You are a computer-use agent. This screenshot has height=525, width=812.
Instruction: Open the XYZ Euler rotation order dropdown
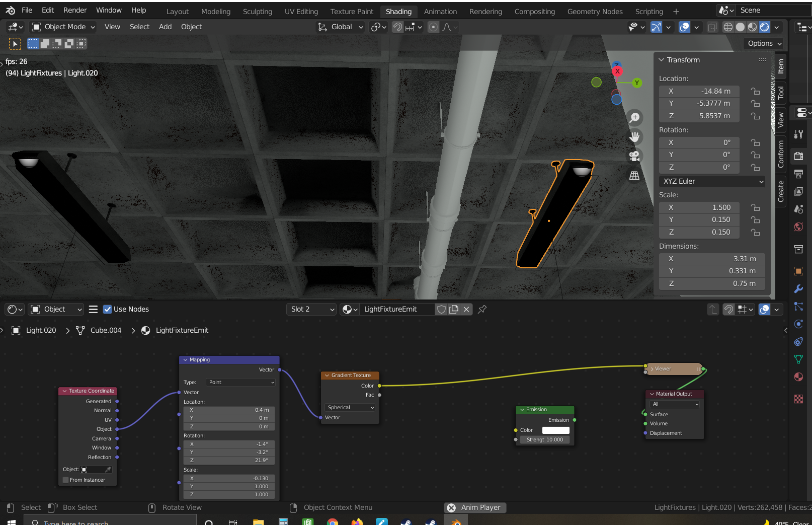[x=711, y=181]
